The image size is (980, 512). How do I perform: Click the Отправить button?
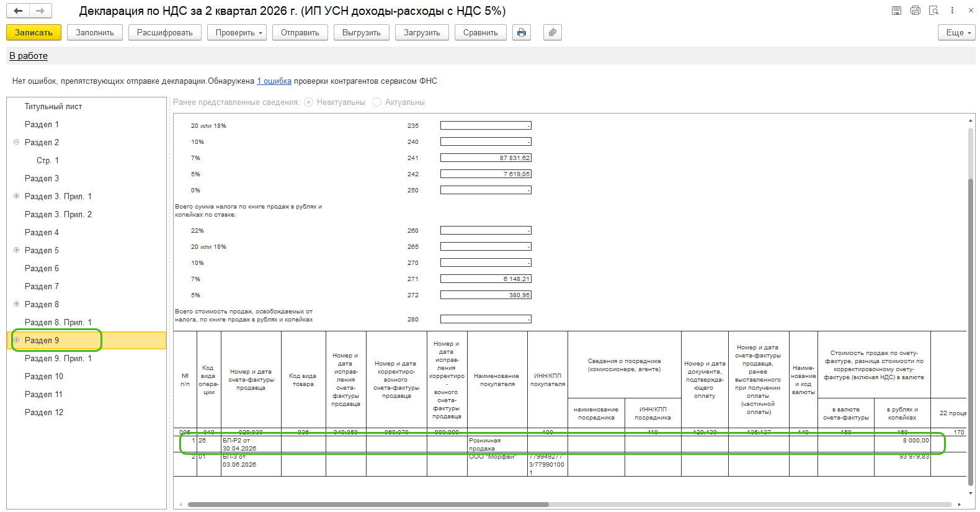tap(300, 32)
